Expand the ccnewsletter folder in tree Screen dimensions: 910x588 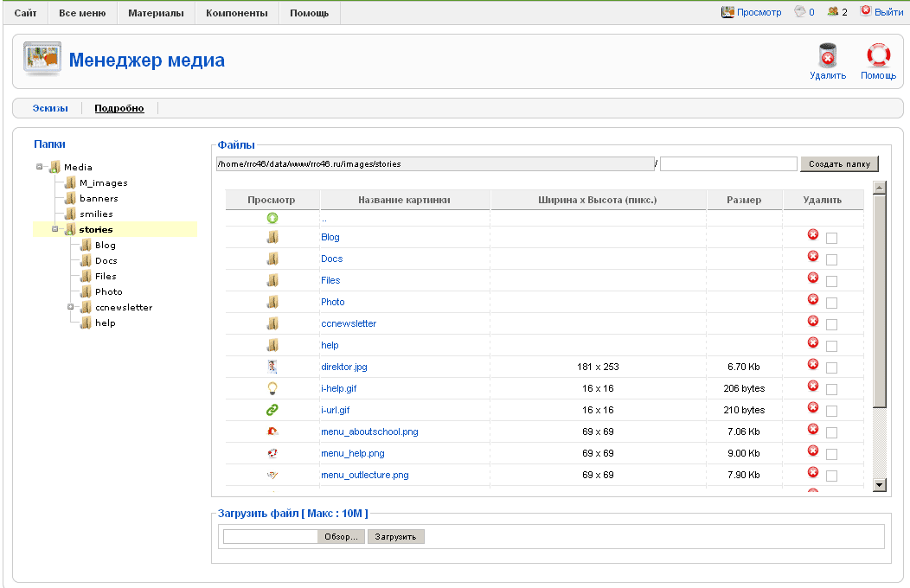[71, 307]
